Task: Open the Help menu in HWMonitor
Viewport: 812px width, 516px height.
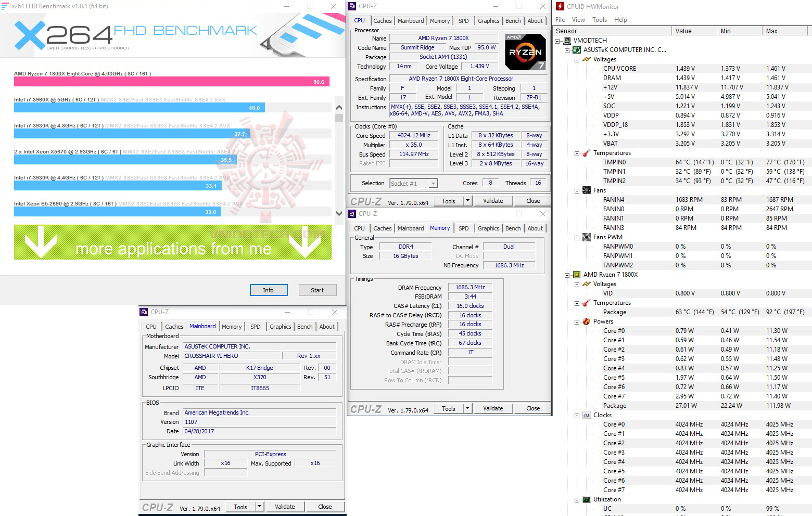Action: [x=620, y=20]
